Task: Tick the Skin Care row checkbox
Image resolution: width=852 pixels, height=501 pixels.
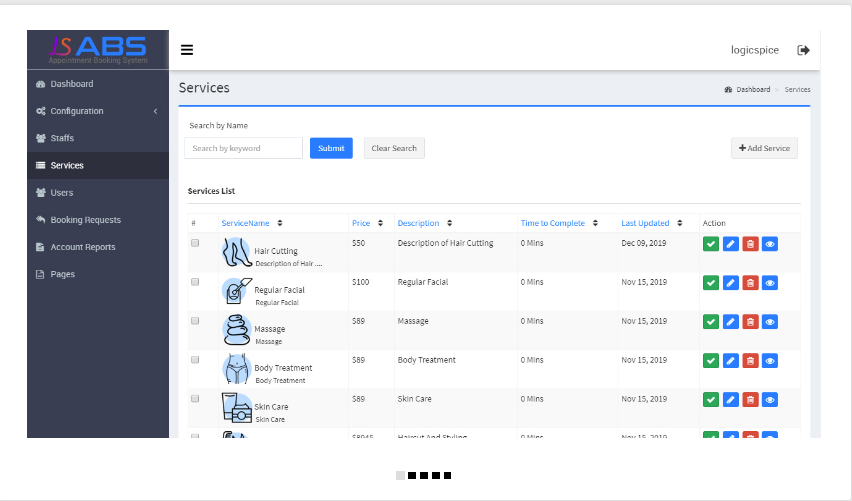Action: (195, 398)
